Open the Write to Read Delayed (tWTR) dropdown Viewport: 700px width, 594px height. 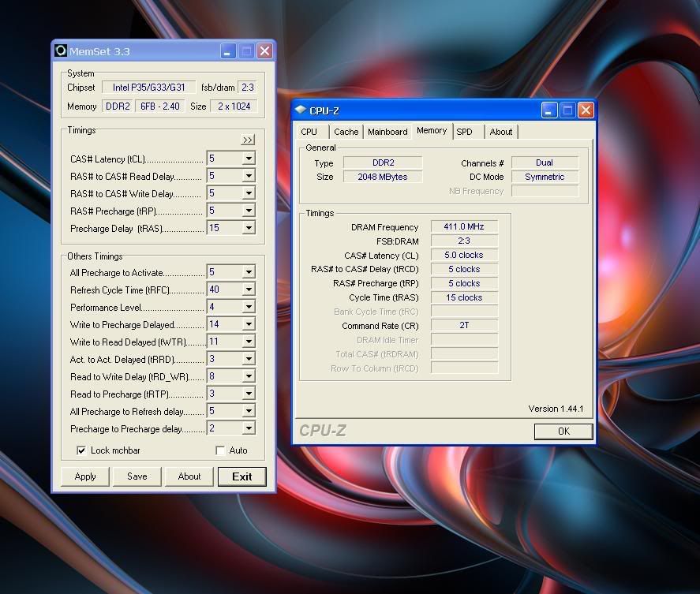[249, 342]
